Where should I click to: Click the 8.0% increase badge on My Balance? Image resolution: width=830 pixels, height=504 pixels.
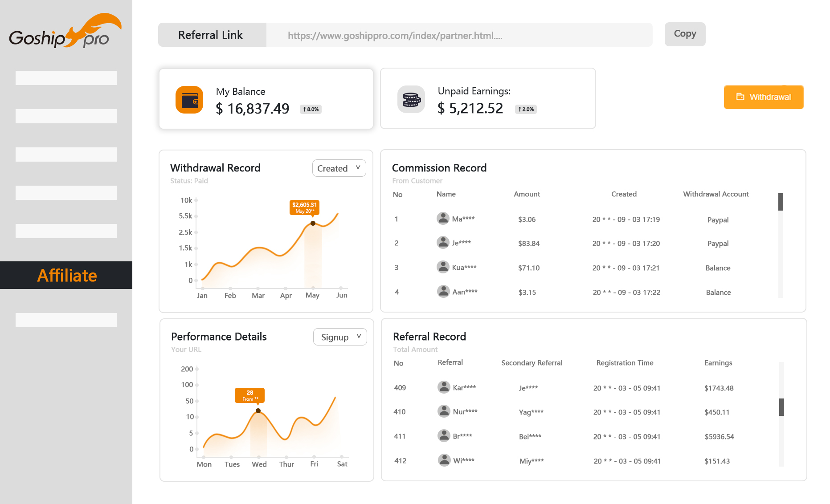(x=311, y=109)
